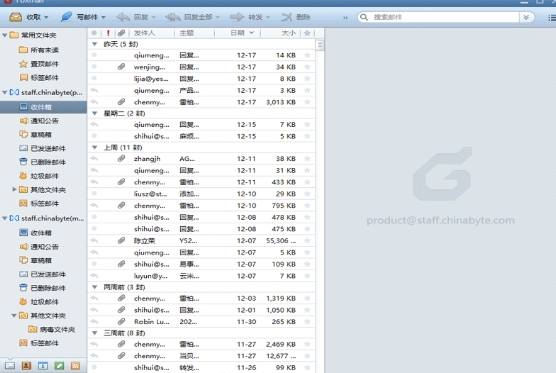Collapse the 上周 (11 封) mail group
Image resolution: width=556 pixels, height=373 pixels.
95,147
